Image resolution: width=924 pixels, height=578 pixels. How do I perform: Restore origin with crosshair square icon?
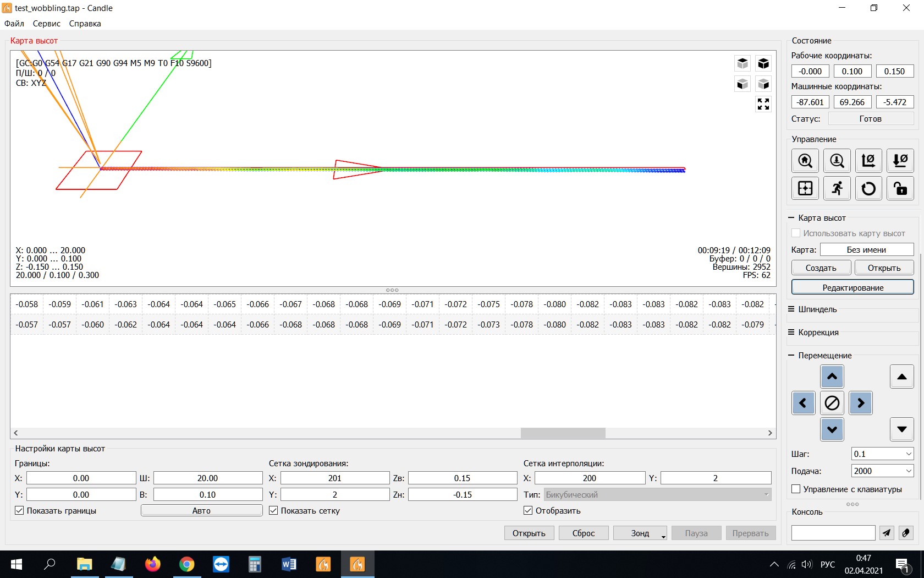pos(805,188)
